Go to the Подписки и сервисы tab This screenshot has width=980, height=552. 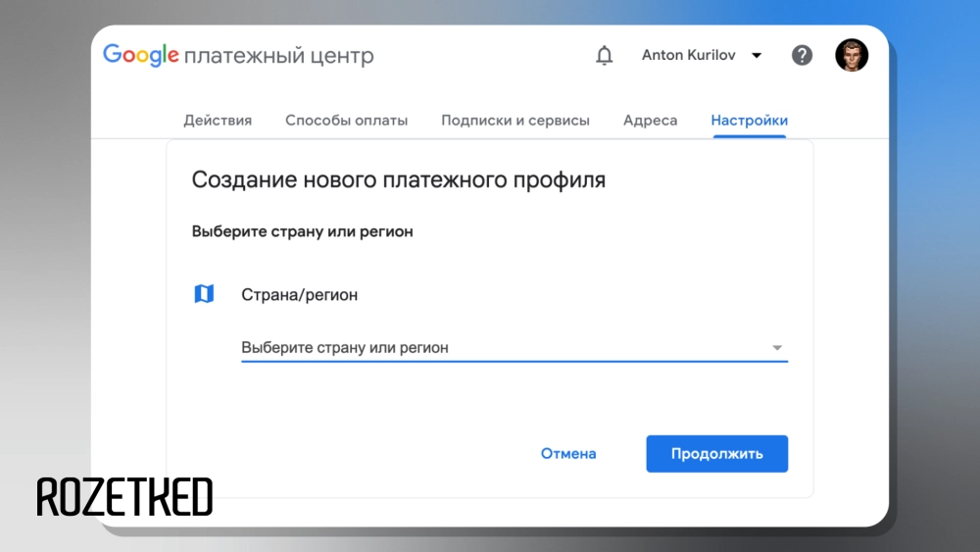click(x=515, y=121)
